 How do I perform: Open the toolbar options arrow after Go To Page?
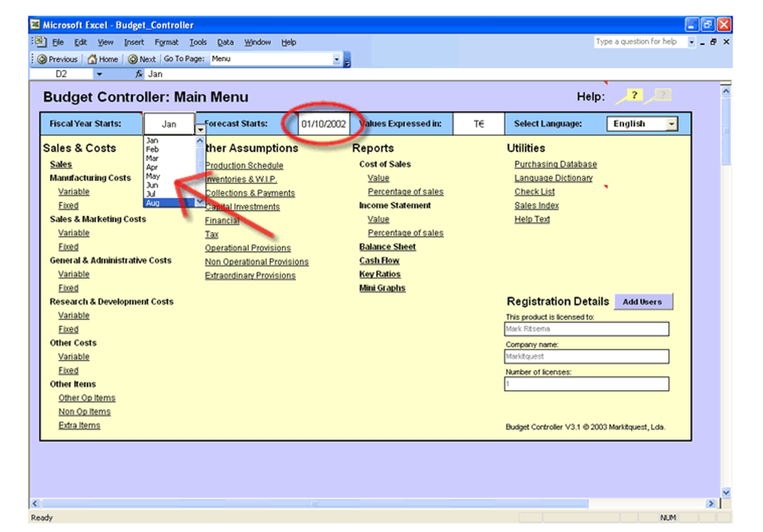coord(347,59)
